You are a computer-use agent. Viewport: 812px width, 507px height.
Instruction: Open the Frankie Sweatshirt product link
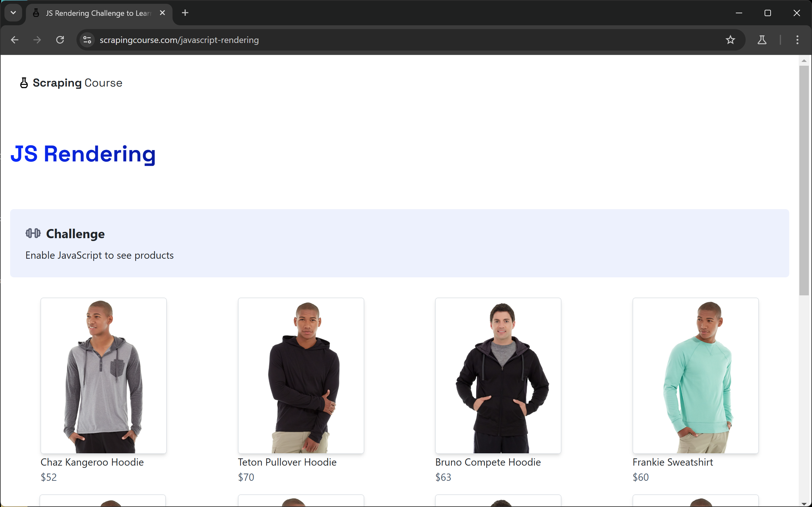point(672,462)
